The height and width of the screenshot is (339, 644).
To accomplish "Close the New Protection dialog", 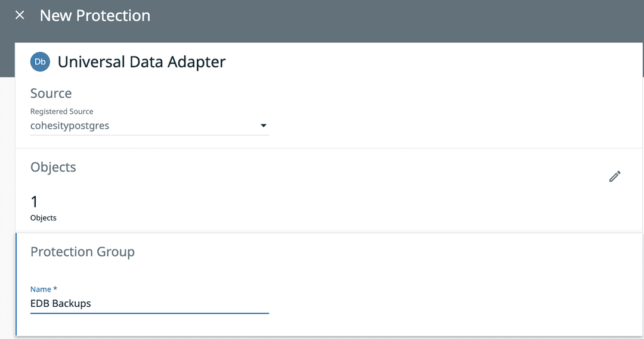I will click(20, 15).
